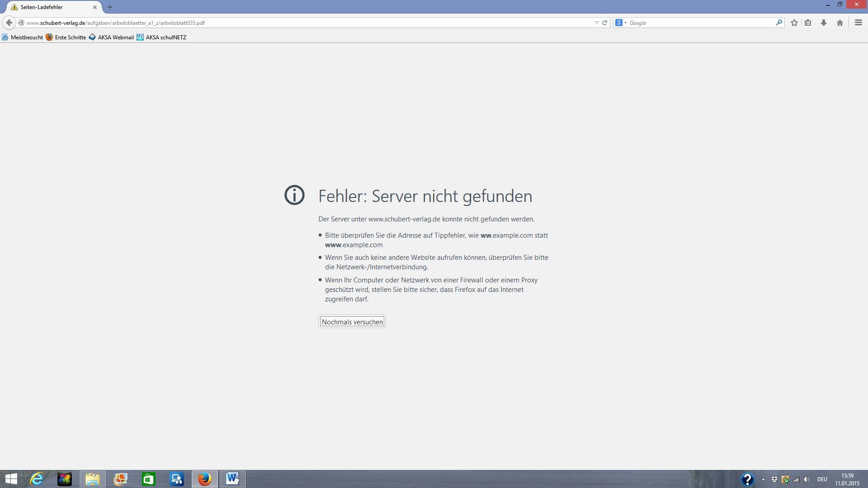Reload the page with the refresh icon
The width and height of the screenshot is (868, 488).
click(604, 23)
